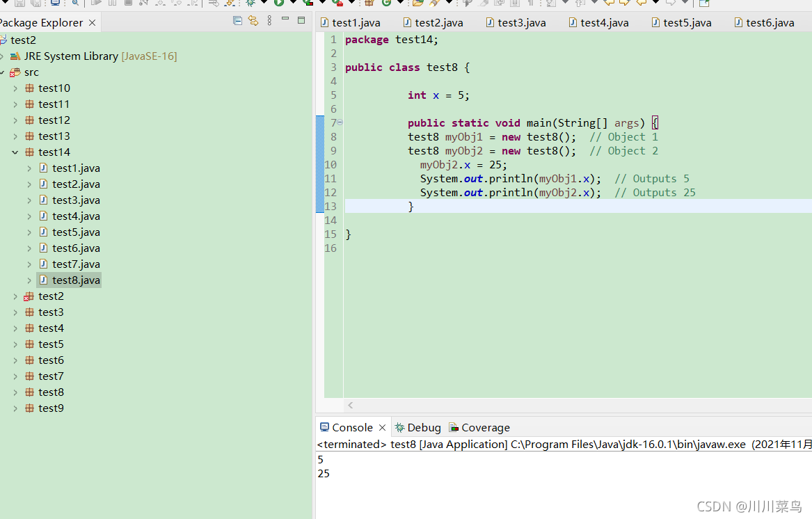Open the dropdown arrow beside Run button

(x=293, y=3)
